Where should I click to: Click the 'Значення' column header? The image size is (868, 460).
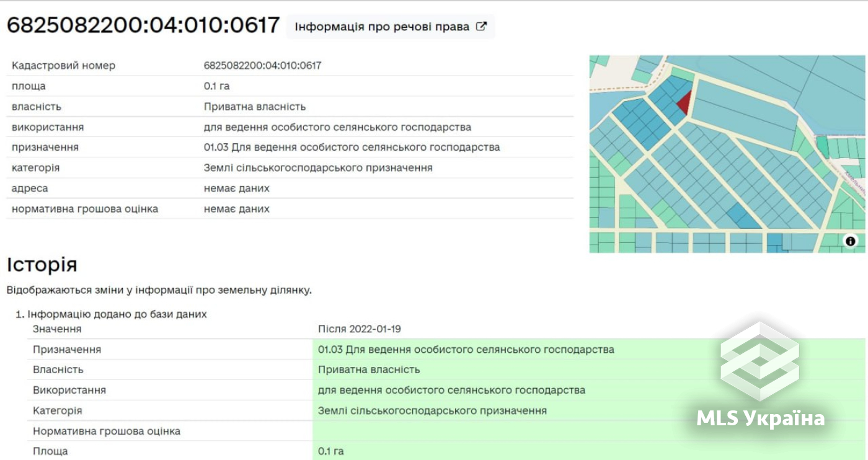57,329
